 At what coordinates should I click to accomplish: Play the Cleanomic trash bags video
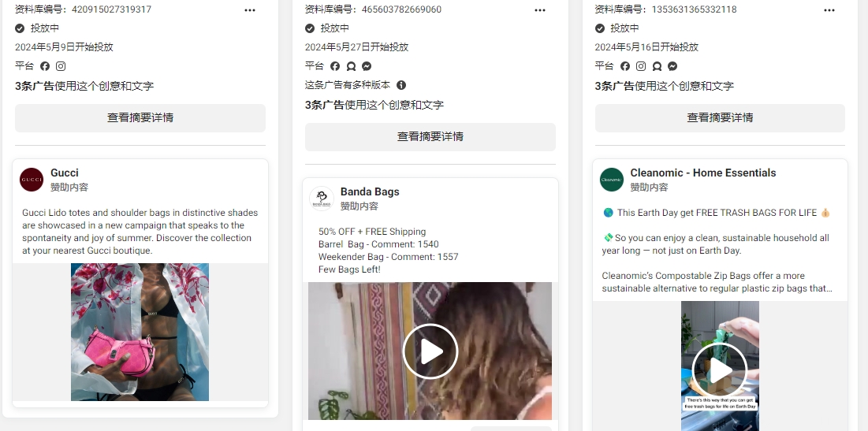coord(720,370)
